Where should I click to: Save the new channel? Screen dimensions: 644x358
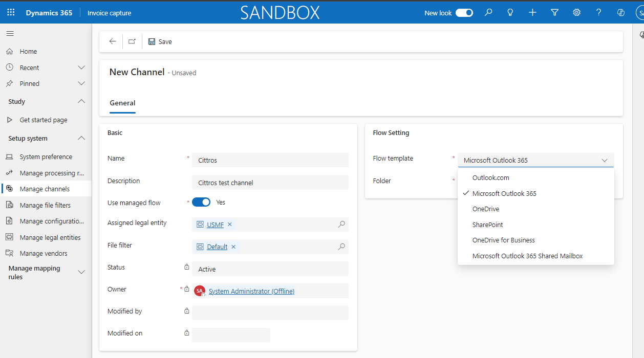click(x=160, y=41)
